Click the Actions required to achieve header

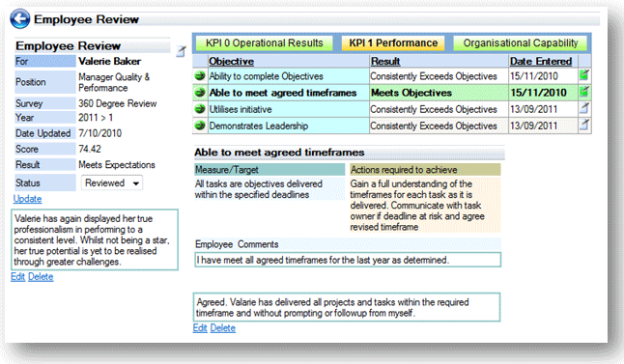click(x=425, y=170)
